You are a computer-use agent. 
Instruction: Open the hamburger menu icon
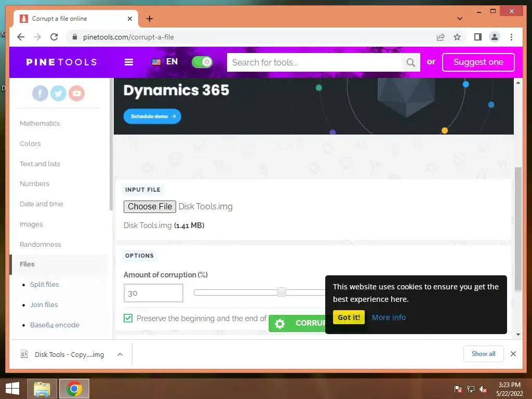click(x=129, y=62)
